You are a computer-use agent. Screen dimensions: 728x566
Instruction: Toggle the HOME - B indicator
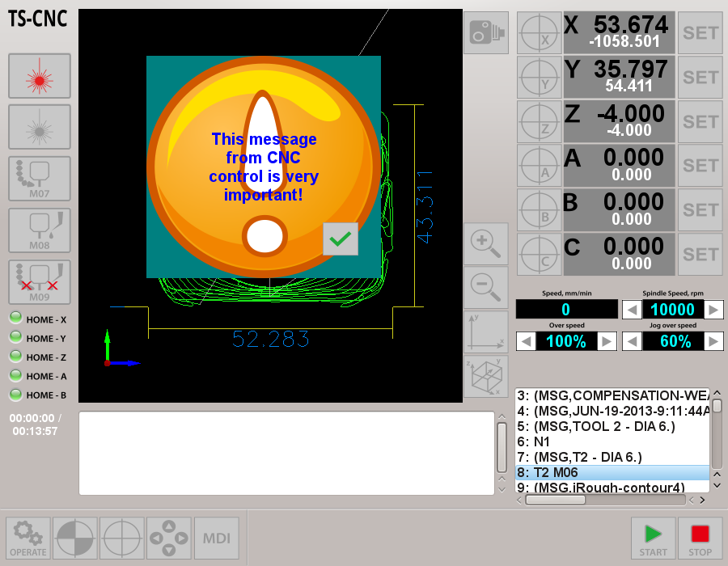15,395
